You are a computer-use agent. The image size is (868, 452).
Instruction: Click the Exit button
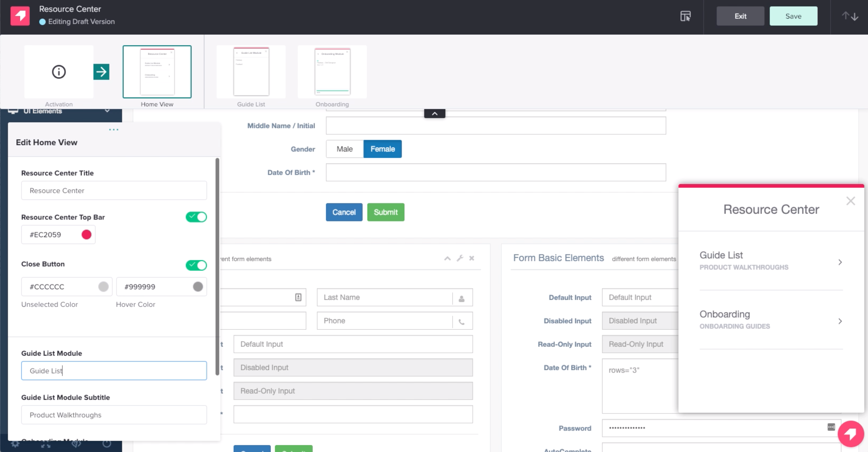click(x=740, y=16)
